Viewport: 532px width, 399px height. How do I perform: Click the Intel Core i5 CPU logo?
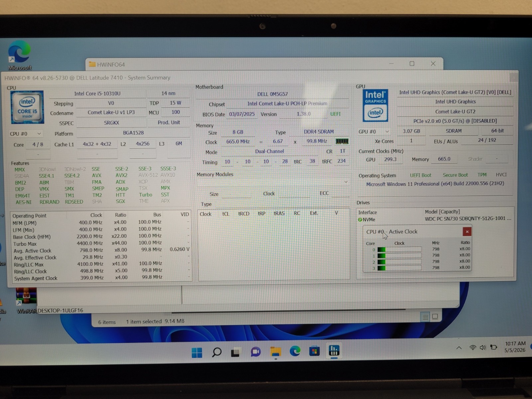pos(27,107)
